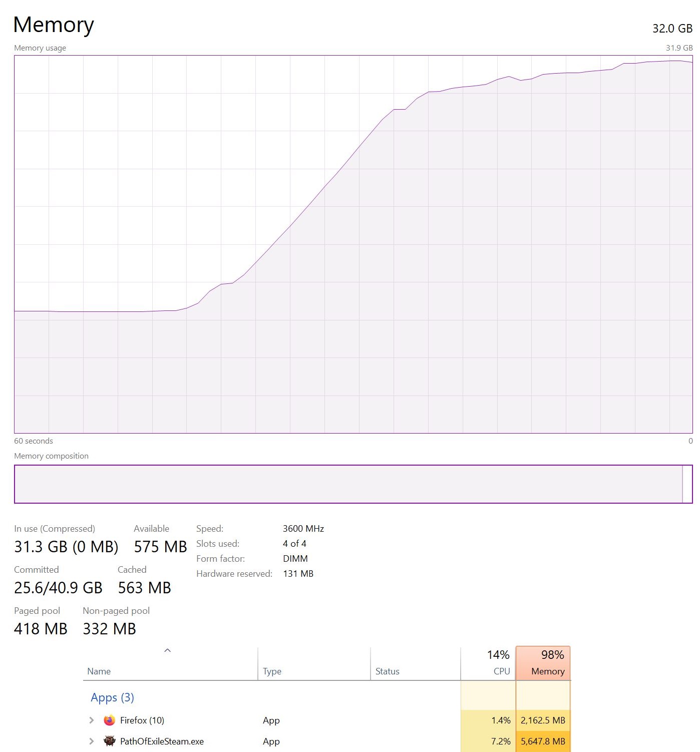Click the Committed label
The height and width of the screenshot is (752, 700).
click(x=37, y=570)
